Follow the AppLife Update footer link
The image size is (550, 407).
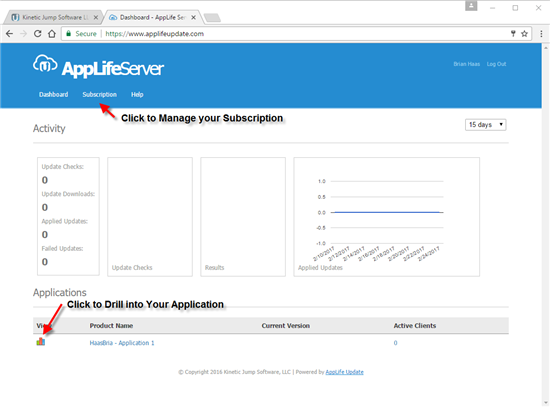coord(344,372)
